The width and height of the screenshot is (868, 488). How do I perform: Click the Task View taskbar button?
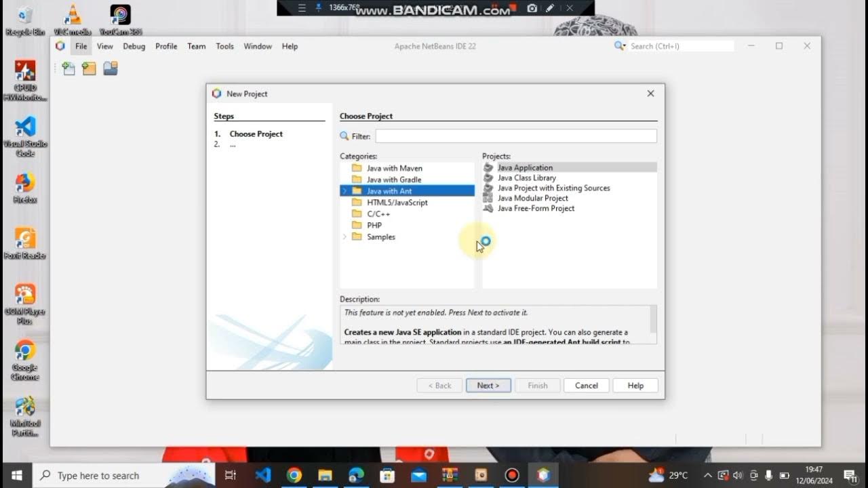point(231,475)
